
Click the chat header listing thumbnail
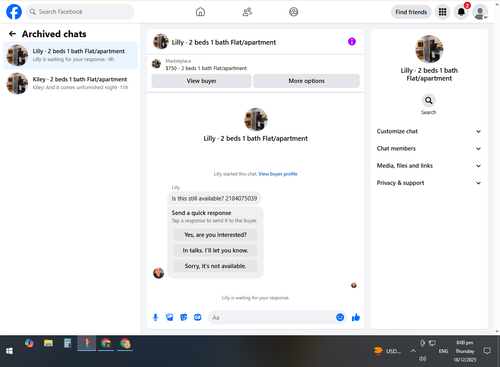click(161, 42)
